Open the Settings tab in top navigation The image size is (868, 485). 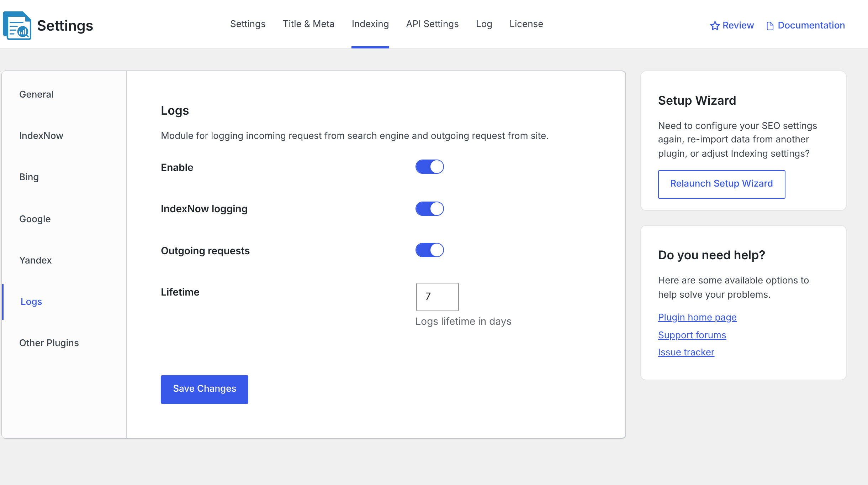[x=248, y=24]
